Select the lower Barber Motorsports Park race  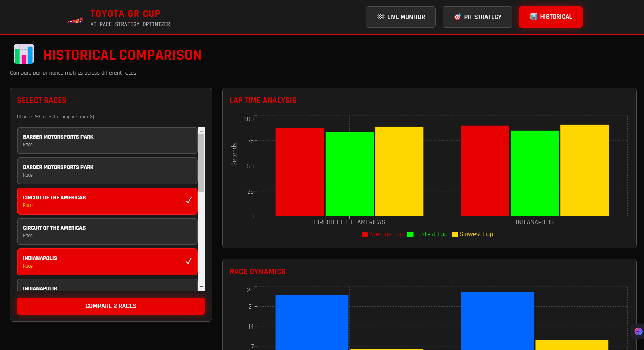(x=107, y=171)
